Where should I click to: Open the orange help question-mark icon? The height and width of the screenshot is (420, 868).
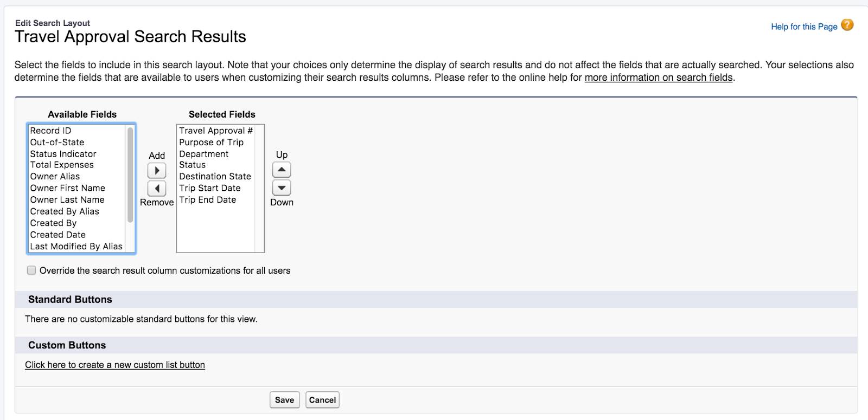(847, 25)
